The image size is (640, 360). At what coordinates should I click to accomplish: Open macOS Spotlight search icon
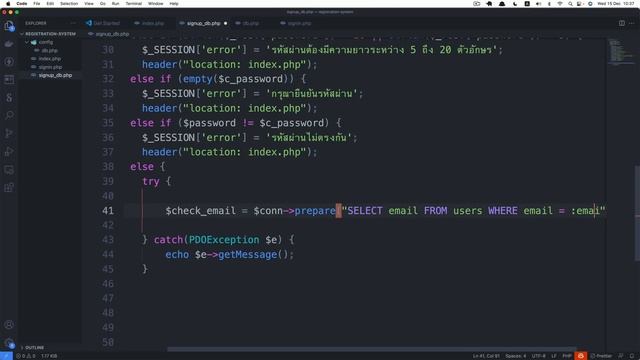click(570, 4)
